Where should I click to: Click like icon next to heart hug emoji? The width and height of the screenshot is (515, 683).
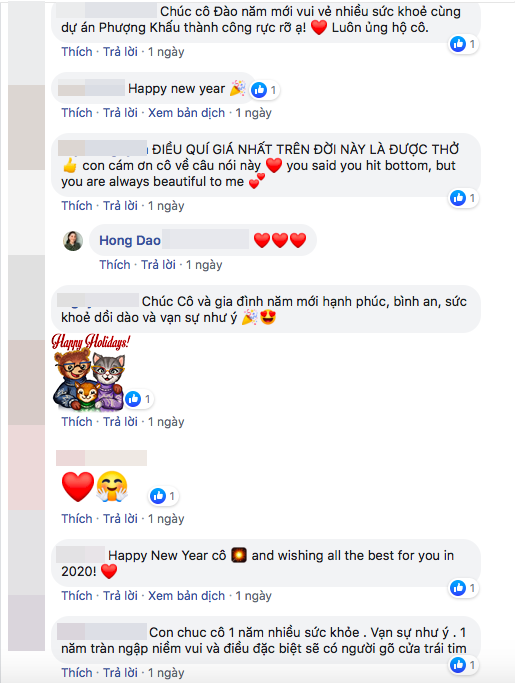pyautogui.click(x=158, y=496)
